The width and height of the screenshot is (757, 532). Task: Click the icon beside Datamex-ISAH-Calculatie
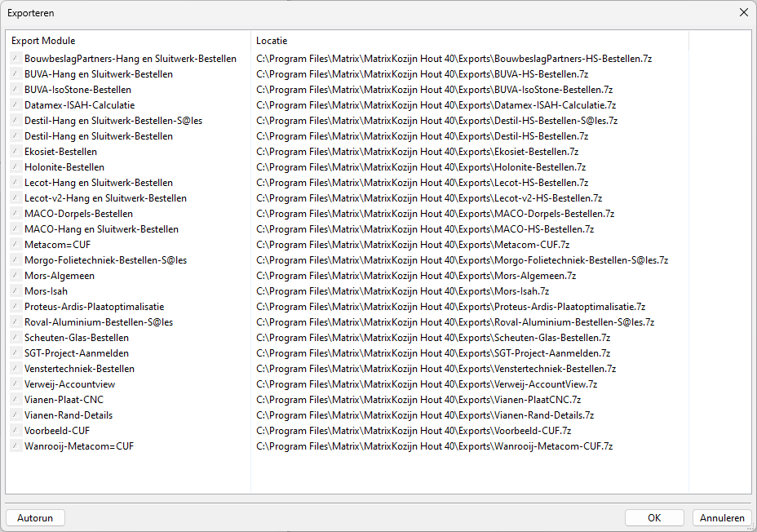coord(16,104)
